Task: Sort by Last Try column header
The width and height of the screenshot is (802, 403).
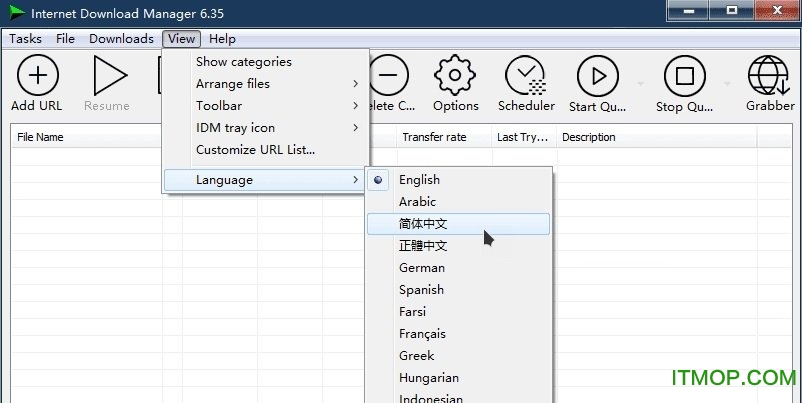Action: [x=524, y=137]
